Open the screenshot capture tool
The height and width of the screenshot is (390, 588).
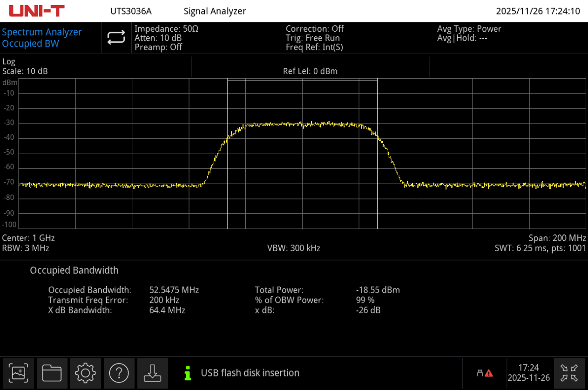pos(19,373)
